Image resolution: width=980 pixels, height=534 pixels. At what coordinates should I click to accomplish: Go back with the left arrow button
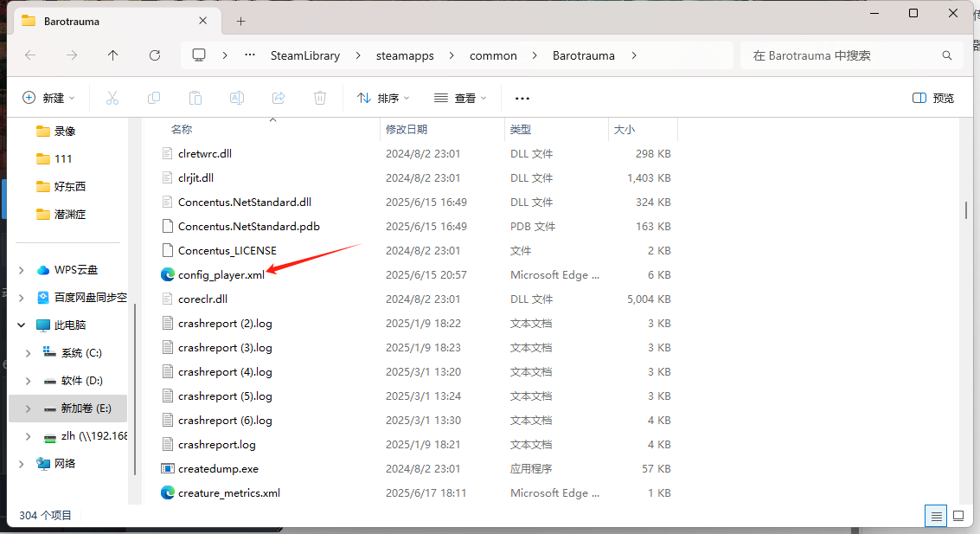click(30, 55)
